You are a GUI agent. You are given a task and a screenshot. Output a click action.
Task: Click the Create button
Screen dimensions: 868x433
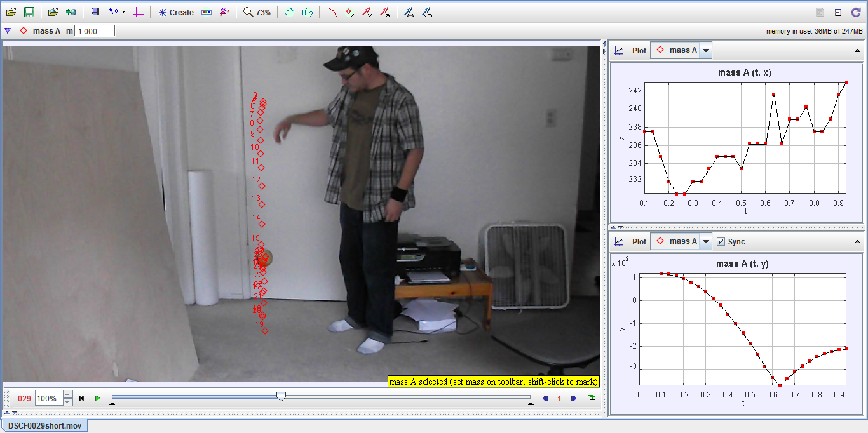177,11
